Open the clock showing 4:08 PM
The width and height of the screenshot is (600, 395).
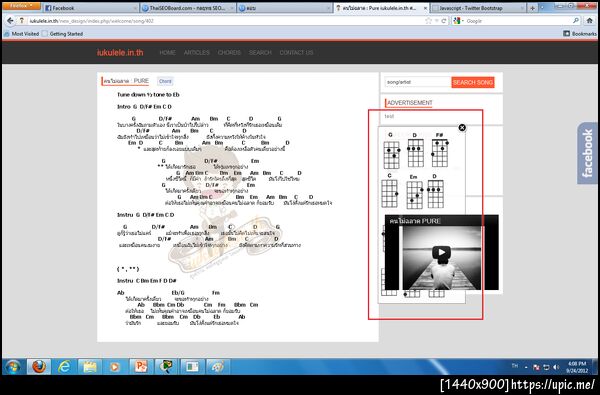577,367
